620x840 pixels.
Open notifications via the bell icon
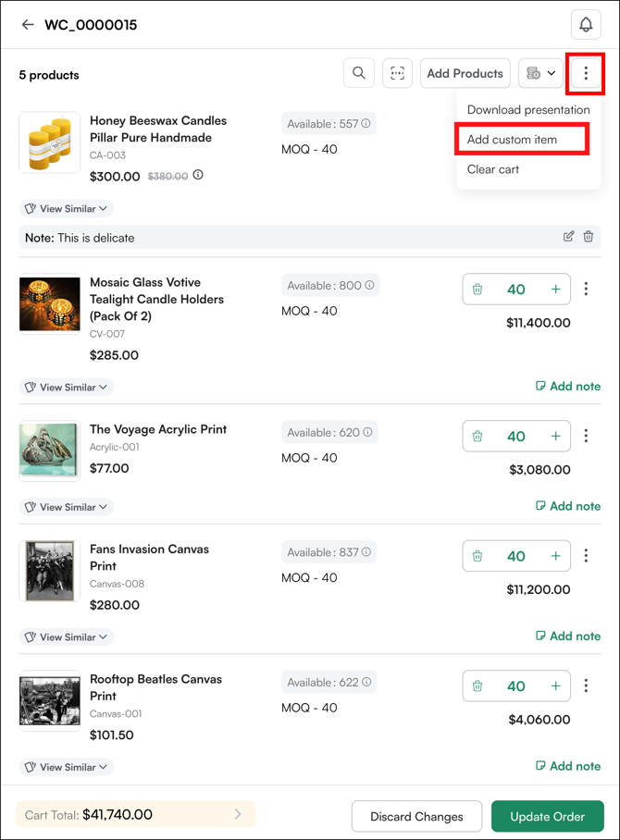click(x=586, y=25)
